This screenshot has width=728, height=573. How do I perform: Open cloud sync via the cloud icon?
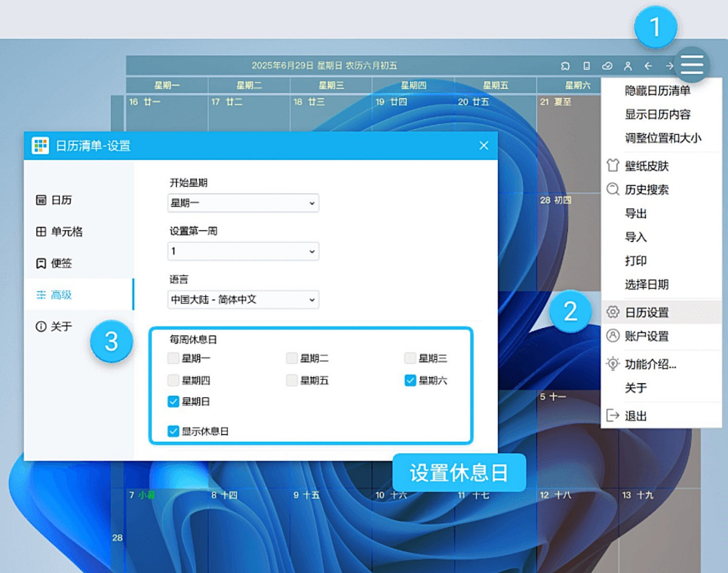(x=608, y=65)
